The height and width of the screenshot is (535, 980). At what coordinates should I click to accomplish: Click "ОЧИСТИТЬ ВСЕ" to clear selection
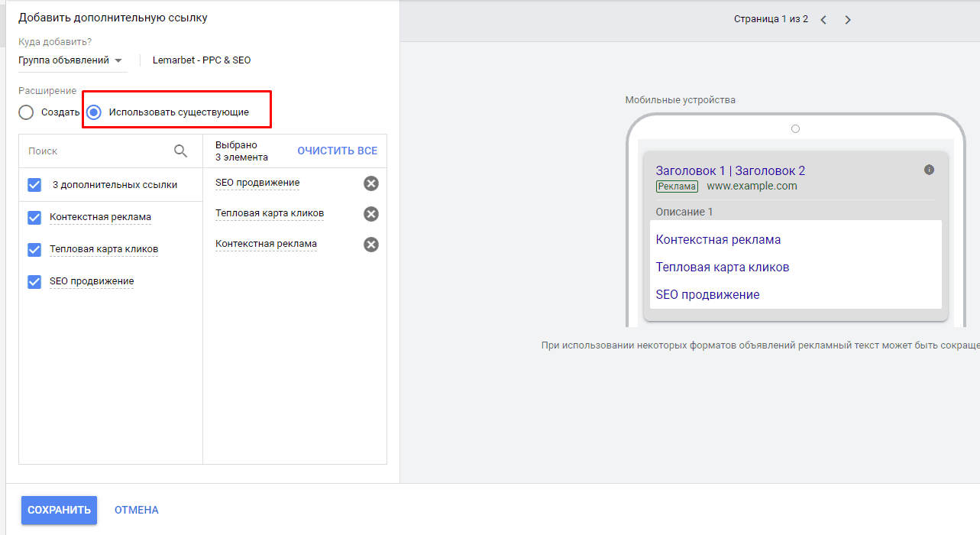(338, 150)
